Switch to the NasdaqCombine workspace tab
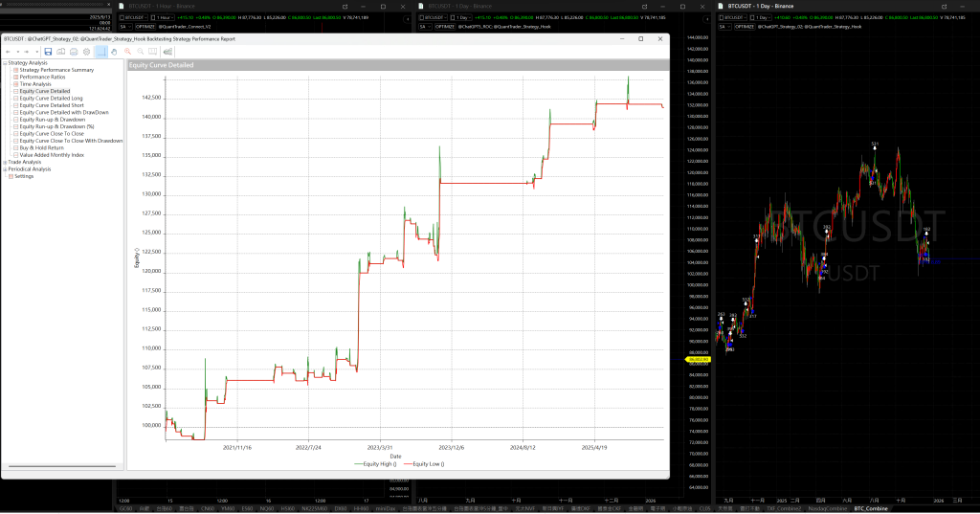The width and height of the screenshot is (980, 514). 828,508
